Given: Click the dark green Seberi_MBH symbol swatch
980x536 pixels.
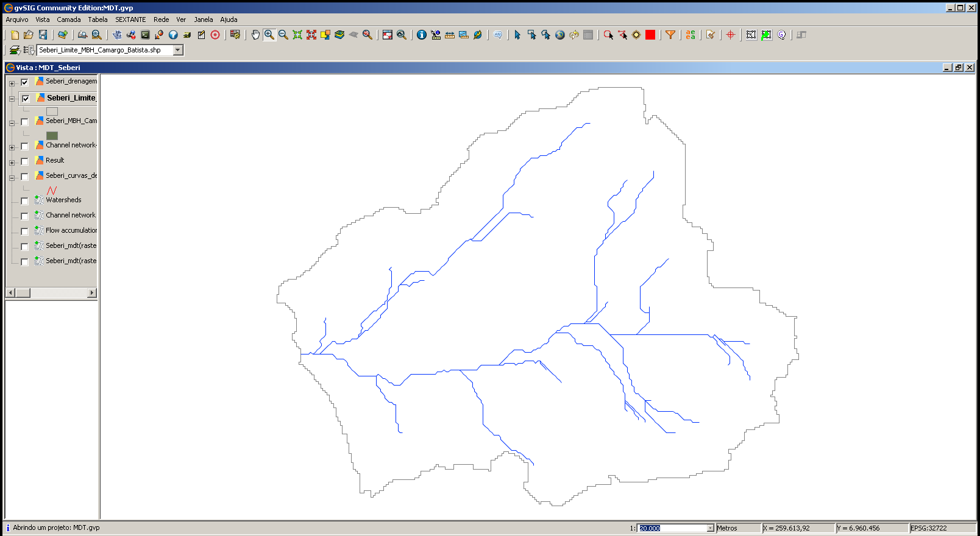Looking at the screenshot, I should [x=52, y=136].
